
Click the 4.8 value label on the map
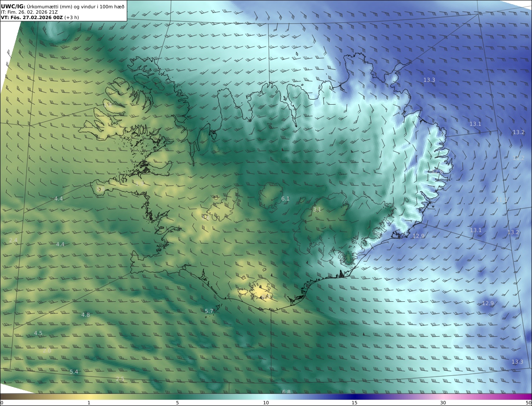point(85,315)
